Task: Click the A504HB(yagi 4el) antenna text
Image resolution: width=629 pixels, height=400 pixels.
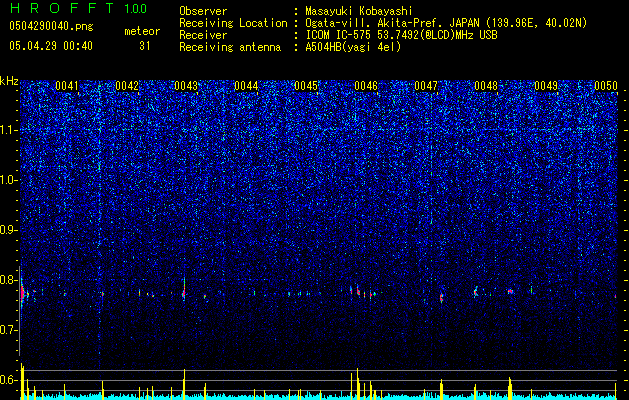Action: 353,47
